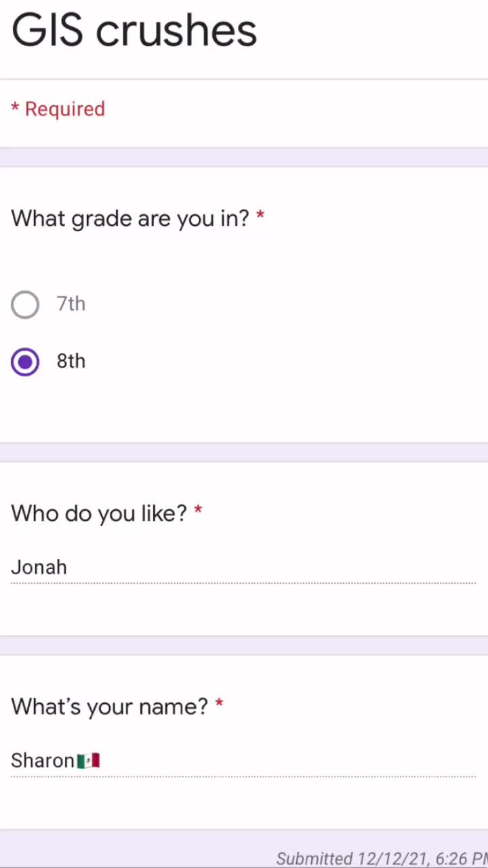Image resolution: width=488 pixels, height=868 pixels.
Task: Click the 'Sharon' name answer field
Action: tap(243, 761)
